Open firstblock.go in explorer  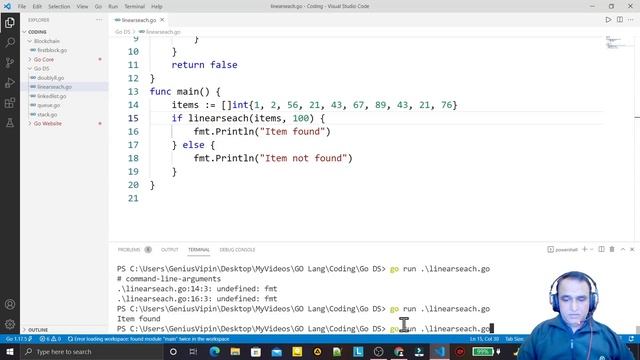(x=64, y=50)
